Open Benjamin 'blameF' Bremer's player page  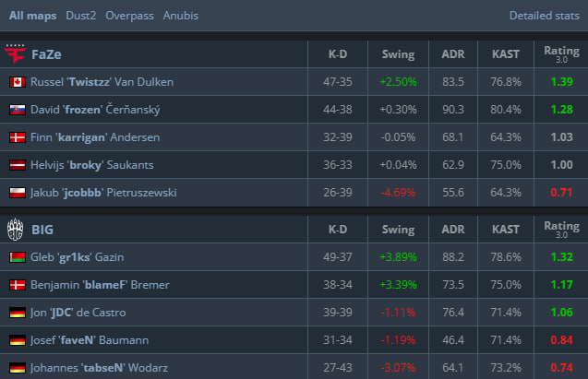tap(99, 285)
